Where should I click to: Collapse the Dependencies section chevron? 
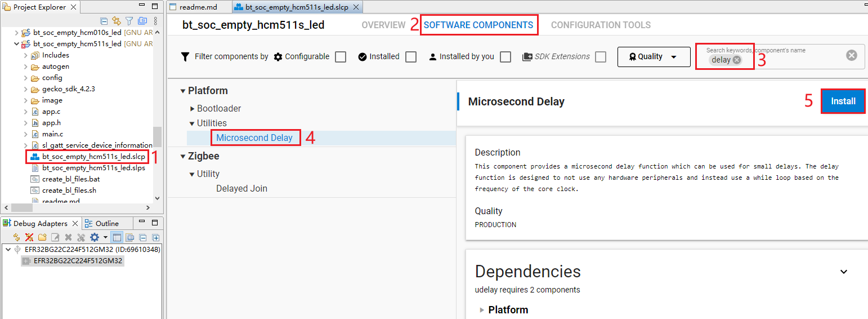click(x=844, y=272)
